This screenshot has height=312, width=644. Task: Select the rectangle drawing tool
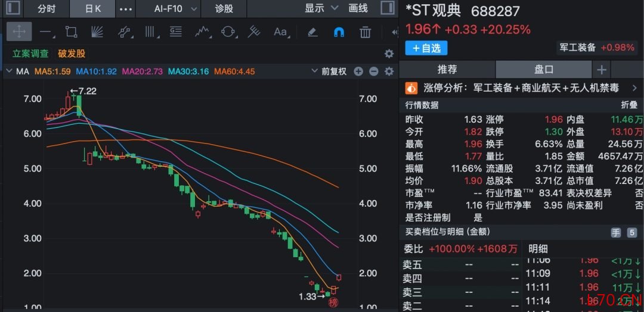click(71, 32)
